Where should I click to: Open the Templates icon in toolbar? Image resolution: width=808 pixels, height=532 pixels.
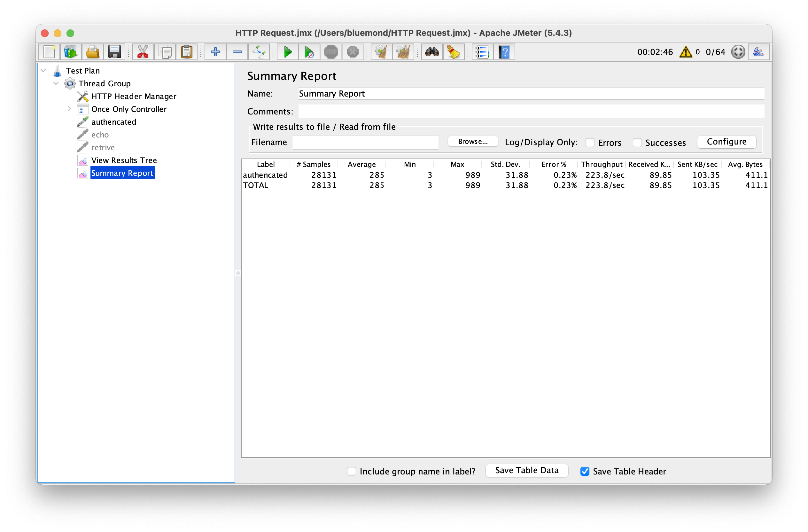point(71,52)
